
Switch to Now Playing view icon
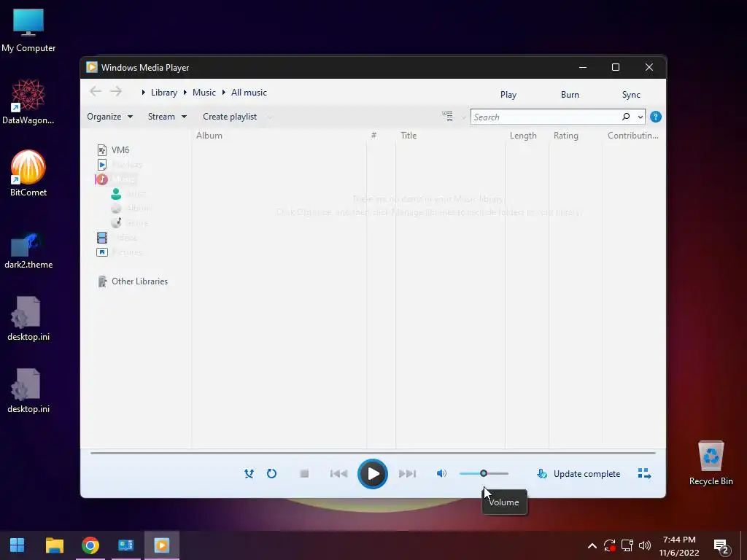[644, 473]
